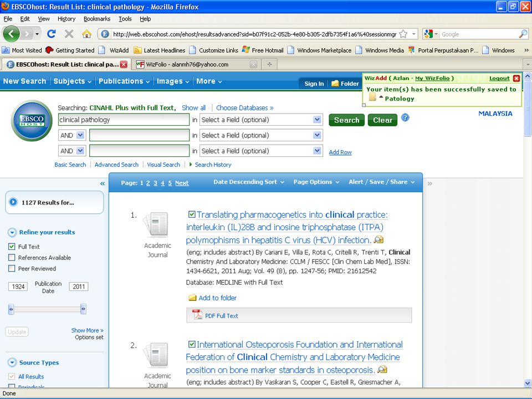The image size is (532, 399).
Task: Open the Folder icon in header
Action: (335, 84)
